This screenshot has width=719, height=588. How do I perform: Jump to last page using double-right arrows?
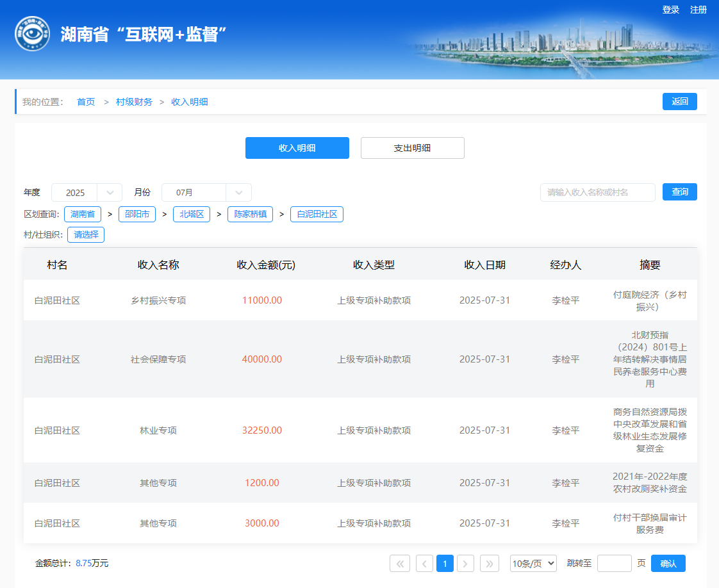(490, 564)
